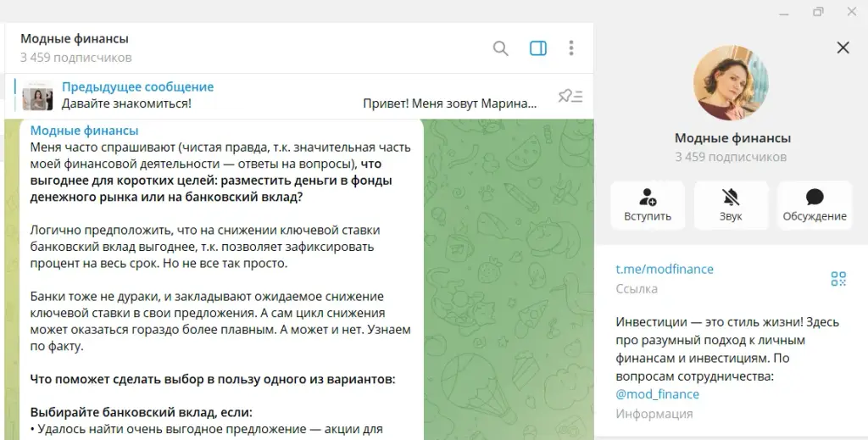The image size is (868, 440).
Task: Open the pinned messages list icon
Action: tap(570, 97)
